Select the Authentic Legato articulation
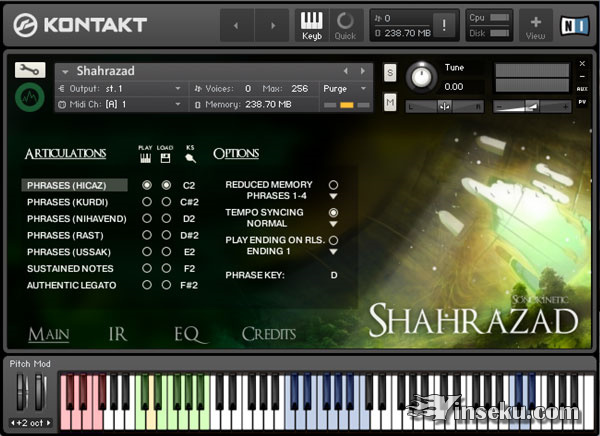The image size is (600, 436). pos(72,285)
